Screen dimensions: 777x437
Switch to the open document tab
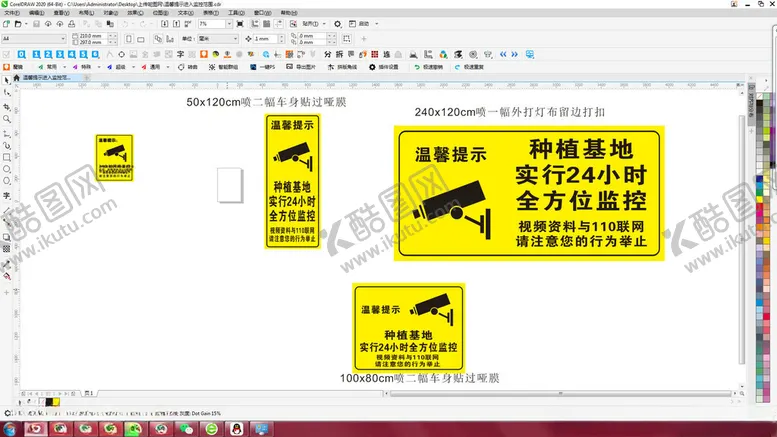pyautogui.click(x=47, y=78)
